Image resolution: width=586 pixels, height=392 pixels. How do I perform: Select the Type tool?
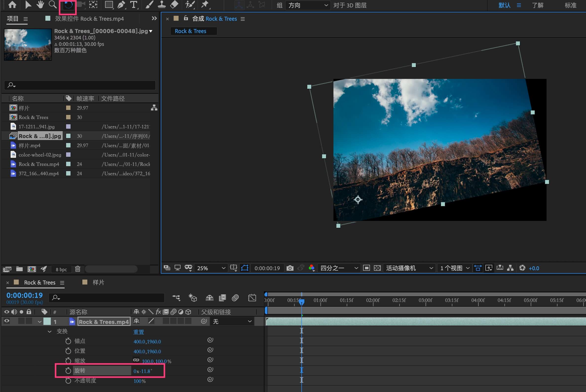[134, 4]
